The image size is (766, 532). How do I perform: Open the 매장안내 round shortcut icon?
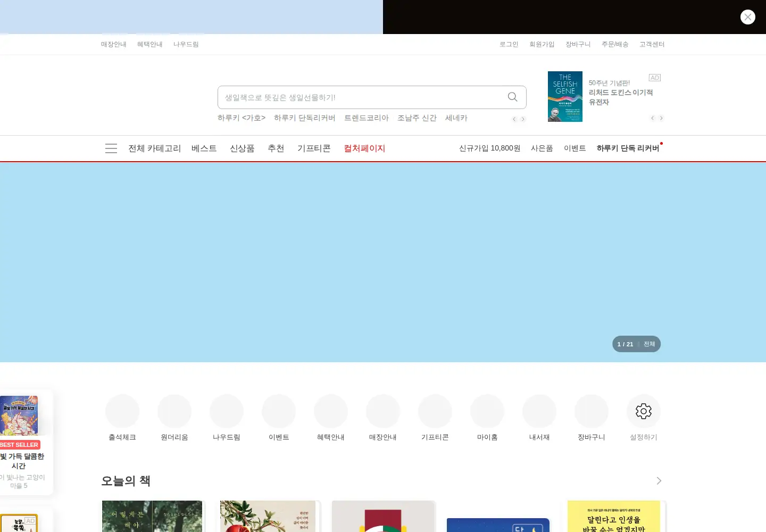pyautogui.click(x=383, y=411)
